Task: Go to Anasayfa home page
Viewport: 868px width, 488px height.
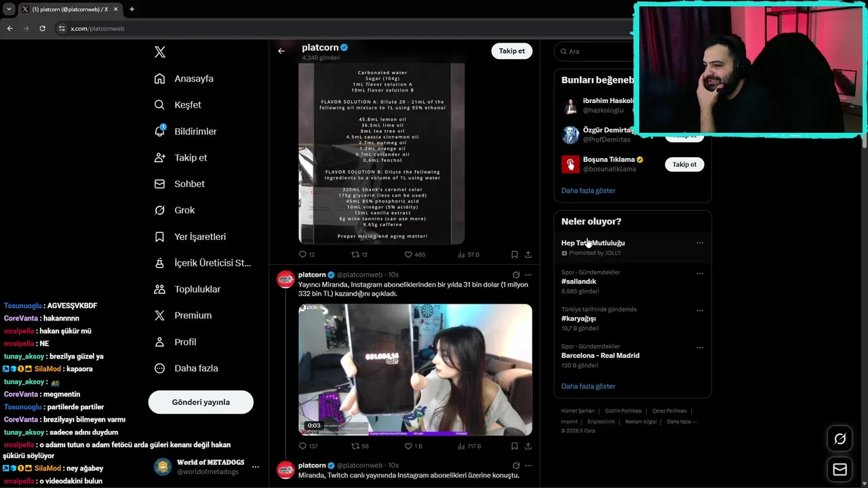Action: pyautogui.click(x=184, y=79)
